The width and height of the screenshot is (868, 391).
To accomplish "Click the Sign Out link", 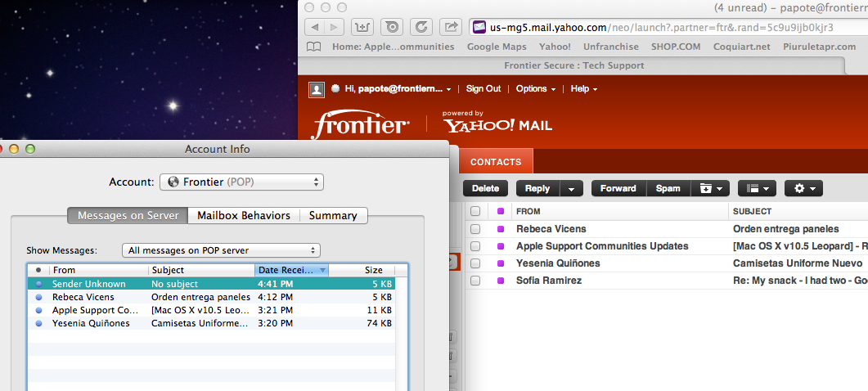I will [x=483, y=88].
